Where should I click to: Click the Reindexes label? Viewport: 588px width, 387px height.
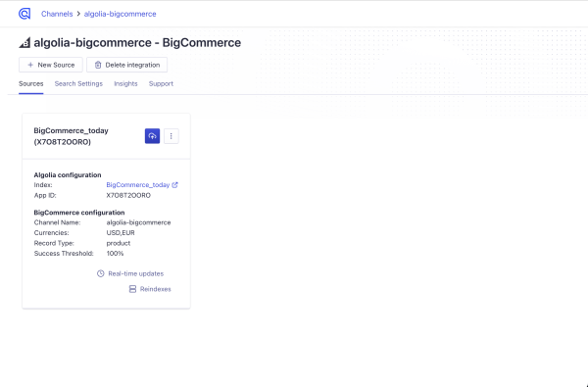(156, 289)
